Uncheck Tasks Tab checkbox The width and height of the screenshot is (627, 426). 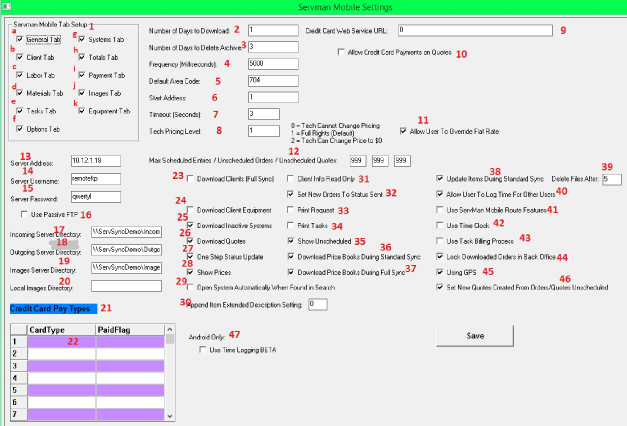pos(19,111)
